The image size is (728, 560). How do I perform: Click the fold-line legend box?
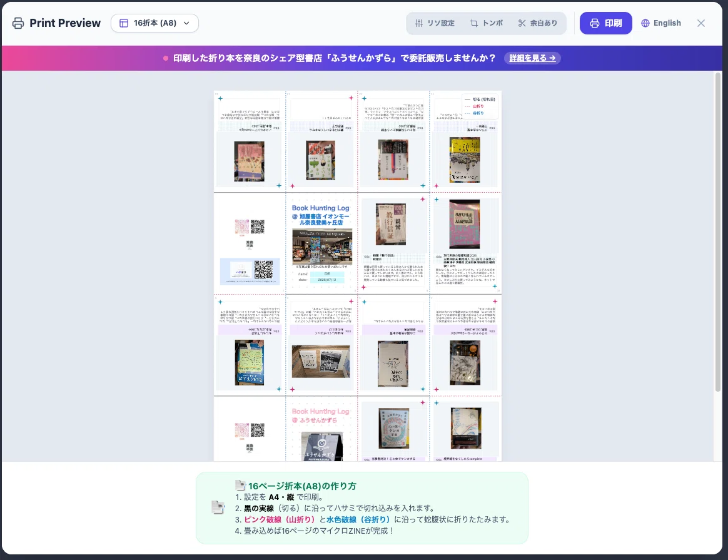point(480,106)
